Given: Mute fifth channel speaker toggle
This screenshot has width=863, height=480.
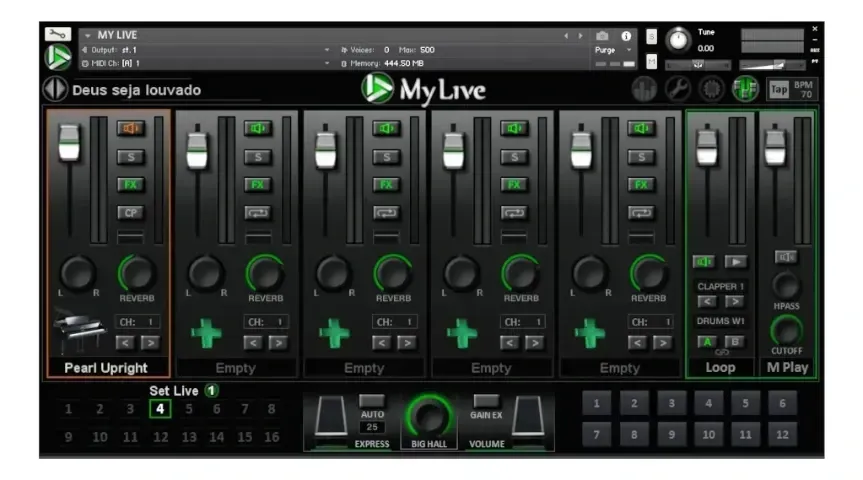Looking at the screenshot, I should click(x=641, y=129).
